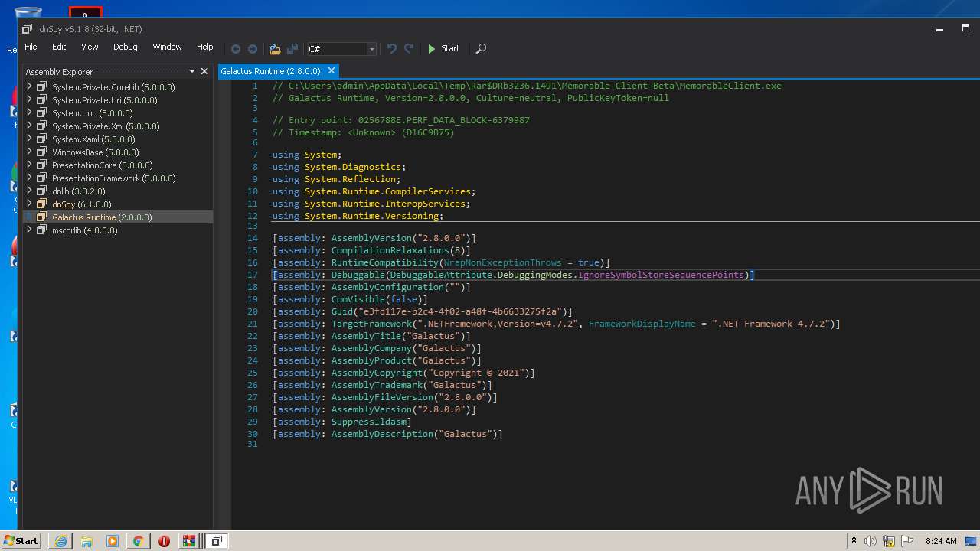Open the Opera taskbar icon
This screenshot has width=980, height=551.
click(164, 541)
